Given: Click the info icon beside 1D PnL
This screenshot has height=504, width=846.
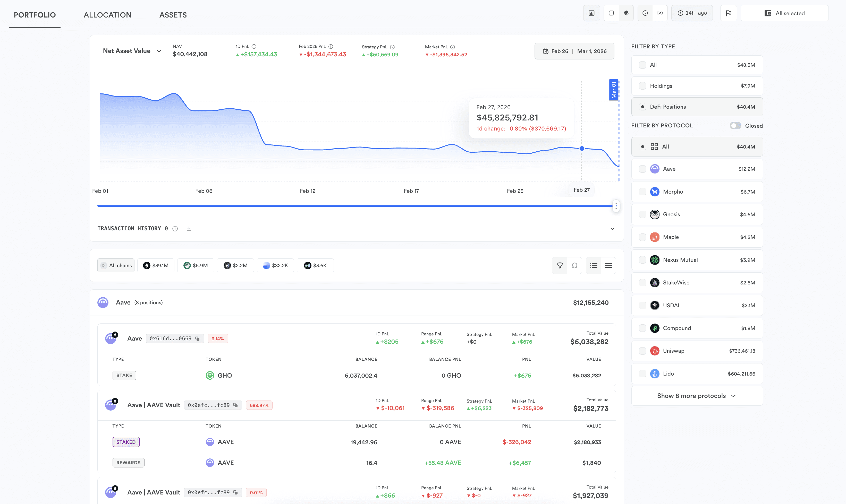Looking at the screenshot, I should point(254,47).
